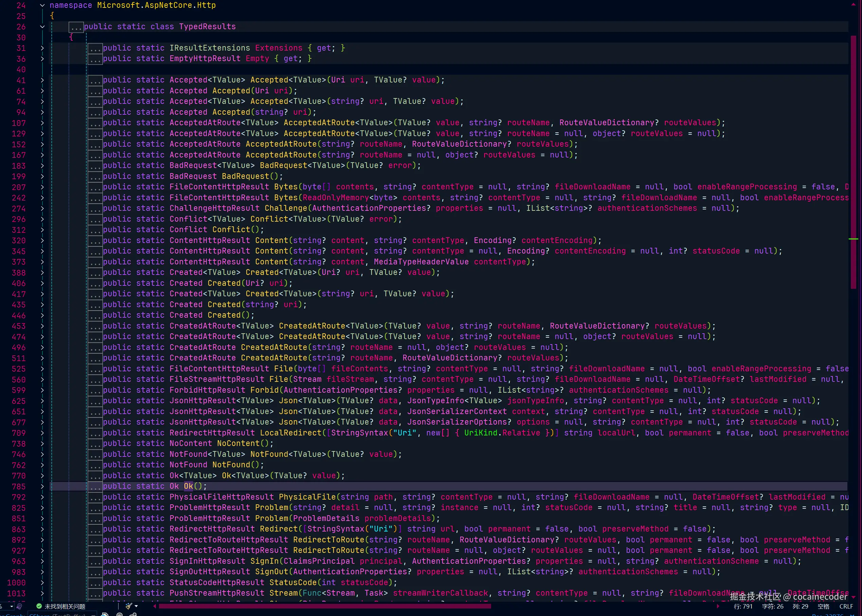Click the horizontal scrollbar right arrow
This screenshot has height=616, width=862.
coord(718,606)
